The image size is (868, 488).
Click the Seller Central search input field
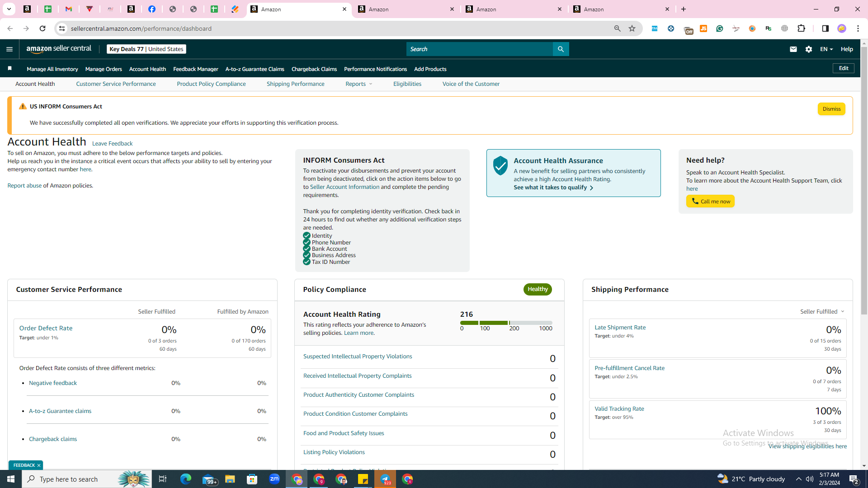pyautogui.click(x=479, y=49)
